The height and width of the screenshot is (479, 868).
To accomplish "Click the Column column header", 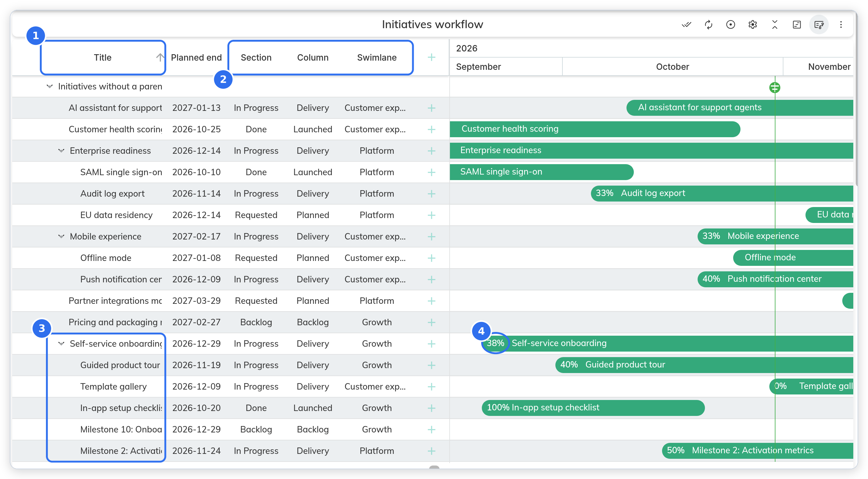I will (x=313, y=58).
